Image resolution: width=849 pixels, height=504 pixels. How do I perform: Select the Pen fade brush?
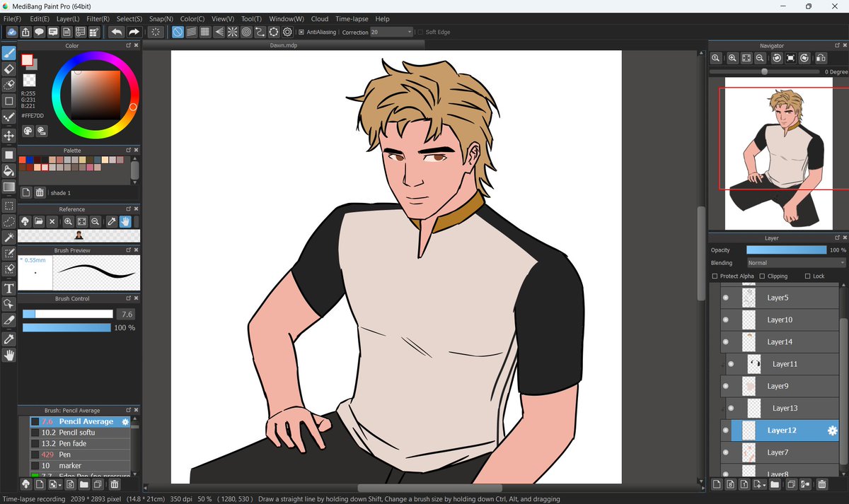[x=79, y=443]
